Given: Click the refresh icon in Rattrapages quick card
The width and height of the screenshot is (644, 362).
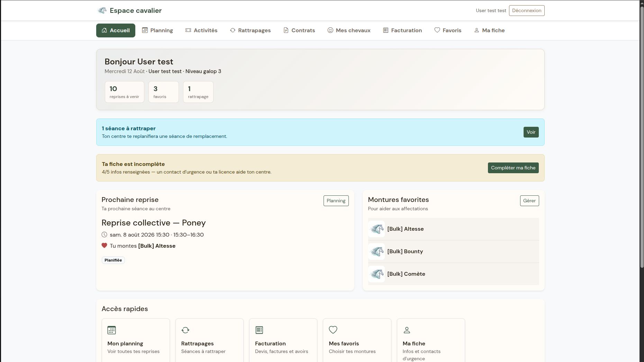Looking at the screenshot, I should tap(185, 330).
